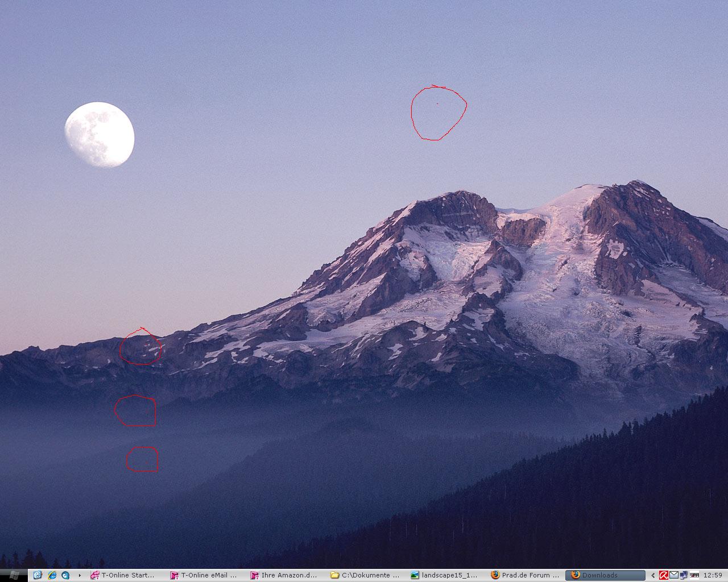The width and height of the screenshot is (728, 582).
Task: Click inside the large red circle in sky
Action: click(x=438, y=114)
